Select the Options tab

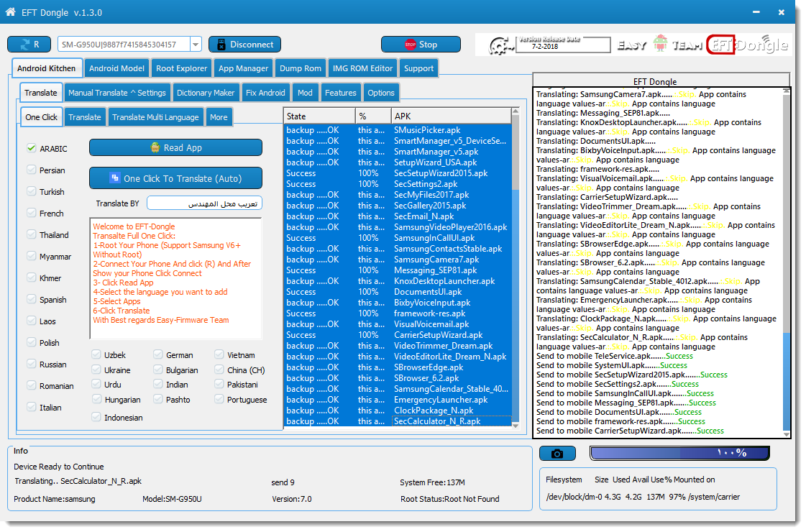coord(381,93)
